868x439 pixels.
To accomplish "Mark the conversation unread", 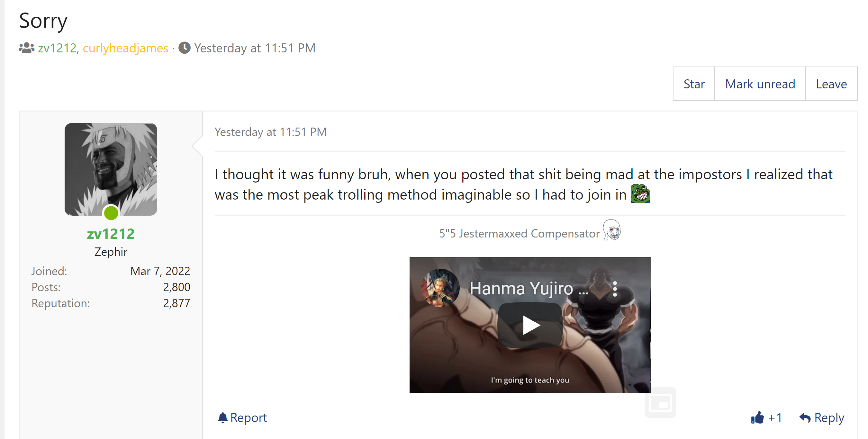I will click(x=760, y=84).
